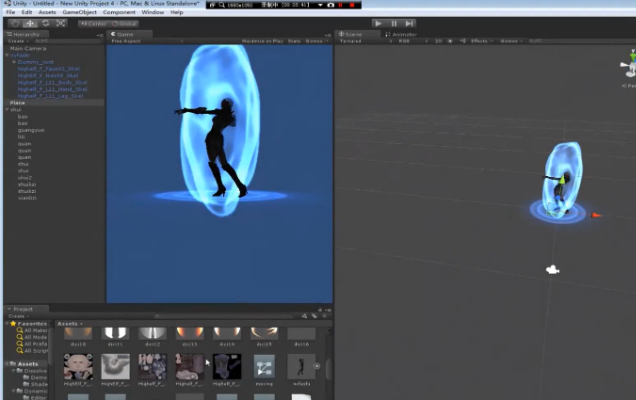Toggle the Global rotation mode button
This screenshot has width=636, height=400.
coord(126,23)
